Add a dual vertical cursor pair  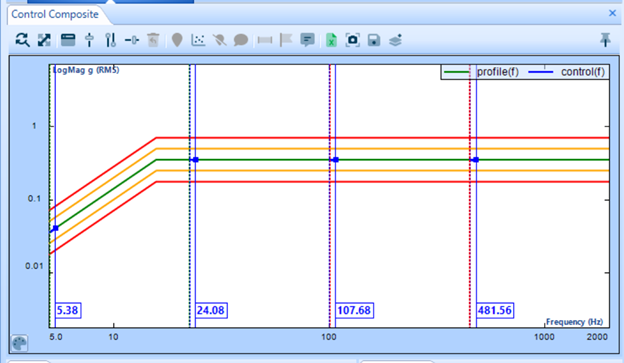[110, 40]
